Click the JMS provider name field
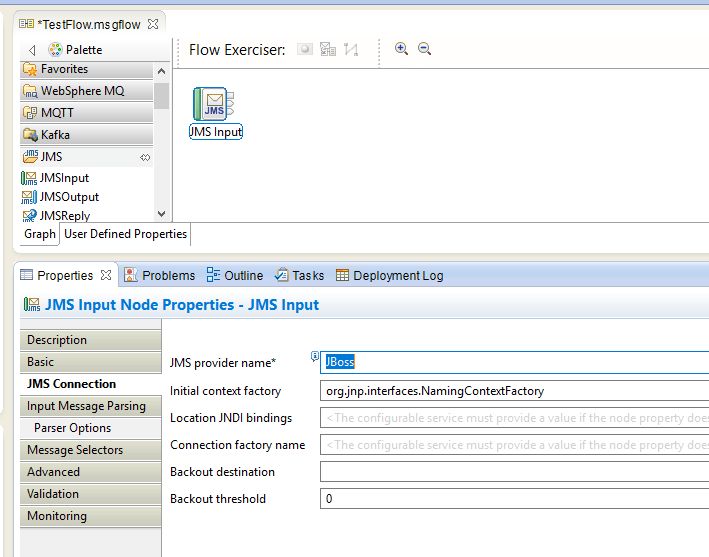Viewport: 709px width, 557px height. coord(515,362)
